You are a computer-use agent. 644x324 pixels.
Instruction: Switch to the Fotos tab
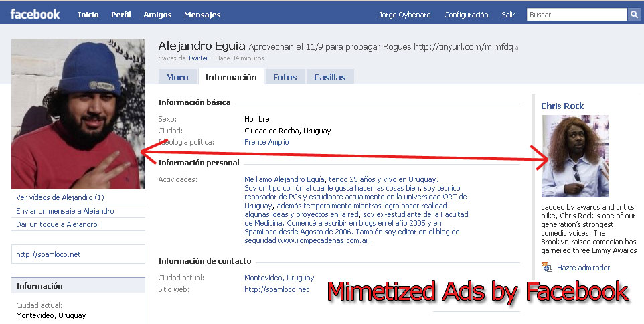(285, 77)
